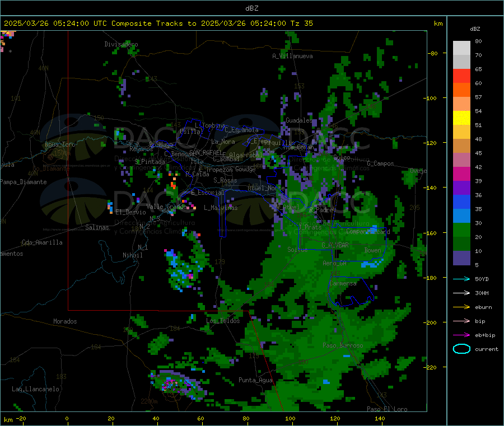This screenshot has height=426, width=504.
Task: Click the Paso_Barroso map label
Action: click(343, 345)
